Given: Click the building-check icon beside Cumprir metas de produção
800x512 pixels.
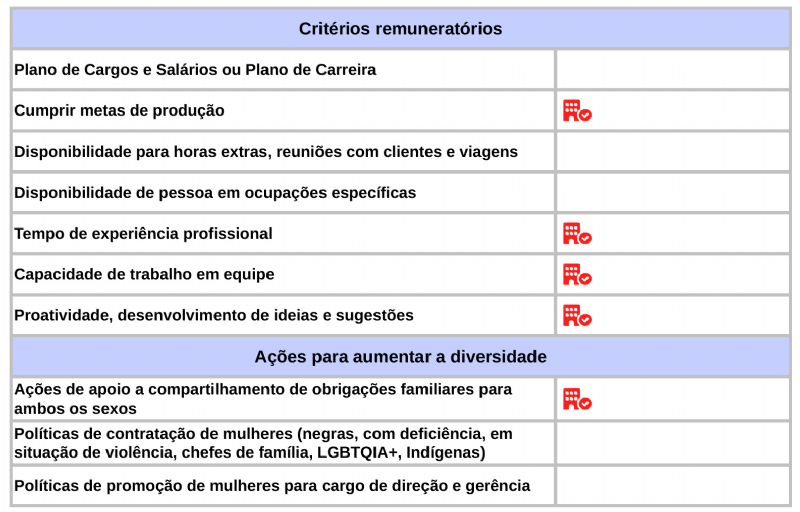Looking at the screenshot, I should (x=577, y=111).
